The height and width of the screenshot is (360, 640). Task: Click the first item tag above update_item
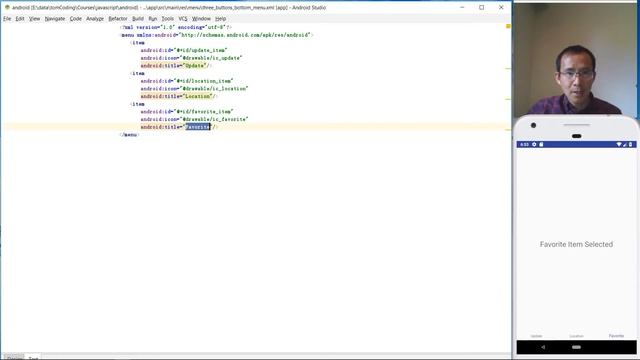[138, 43]
